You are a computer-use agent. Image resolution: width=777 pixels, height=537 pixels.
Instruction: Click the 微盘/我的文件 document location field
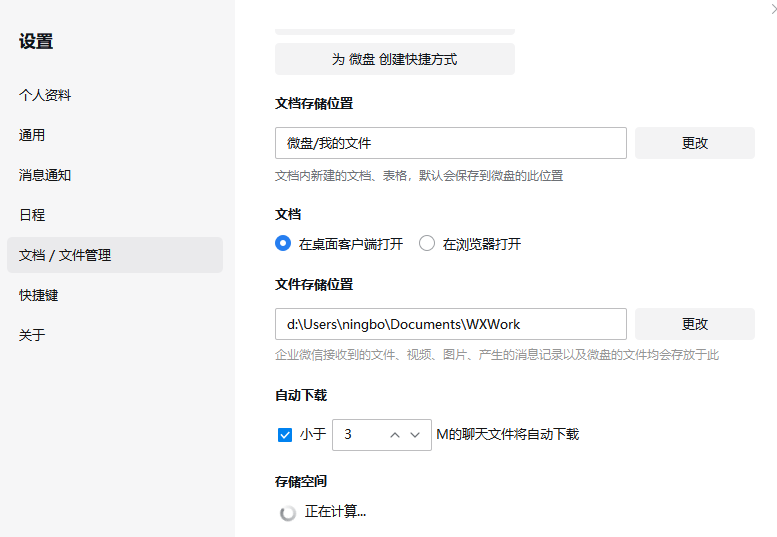click(450, 143)
